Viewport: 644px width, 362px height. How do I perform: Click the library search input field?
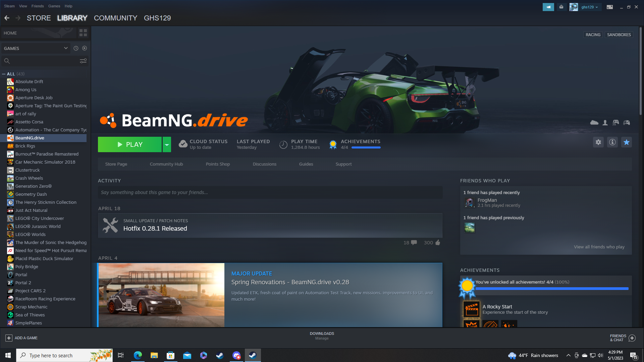45,61
